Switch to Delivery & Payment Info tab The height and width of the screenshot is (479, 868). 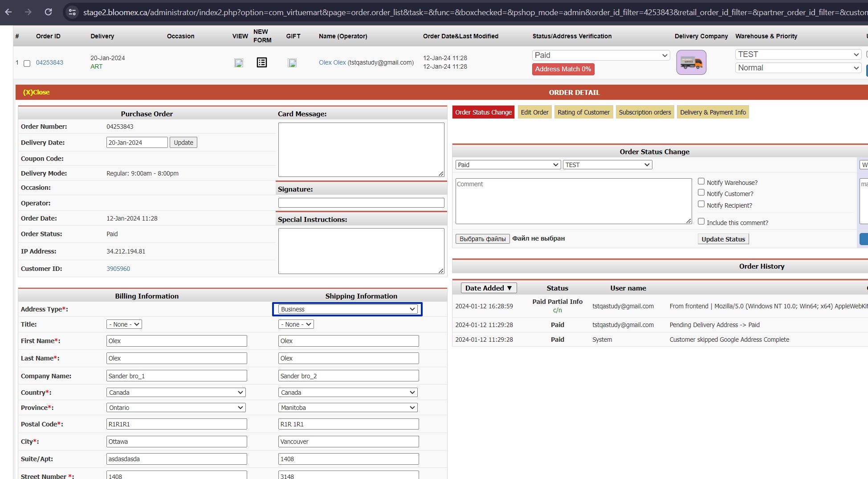click(713, 112)
